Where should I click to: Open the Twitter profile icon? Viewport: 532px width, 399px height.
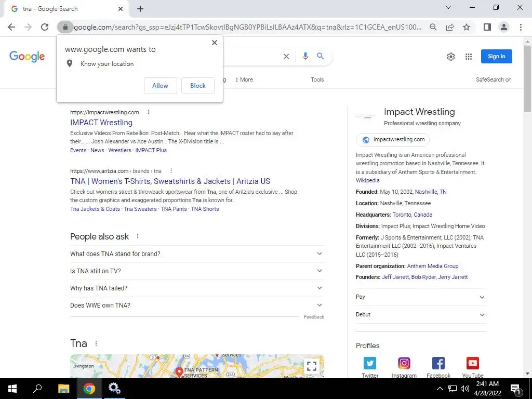(x=370, y=363)
